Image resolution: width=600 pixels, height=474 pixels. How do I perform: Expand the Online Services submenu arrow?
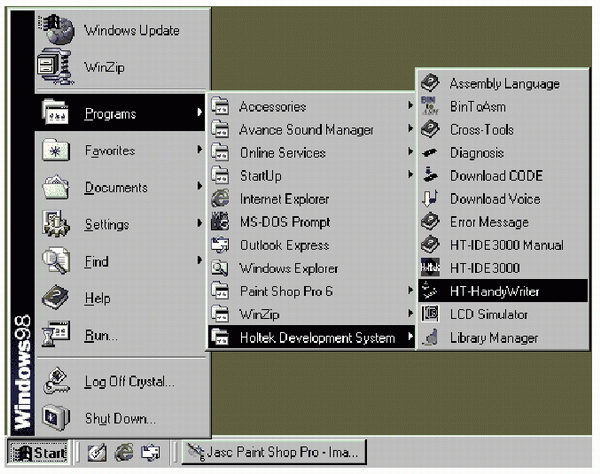[x=410, y=151]
